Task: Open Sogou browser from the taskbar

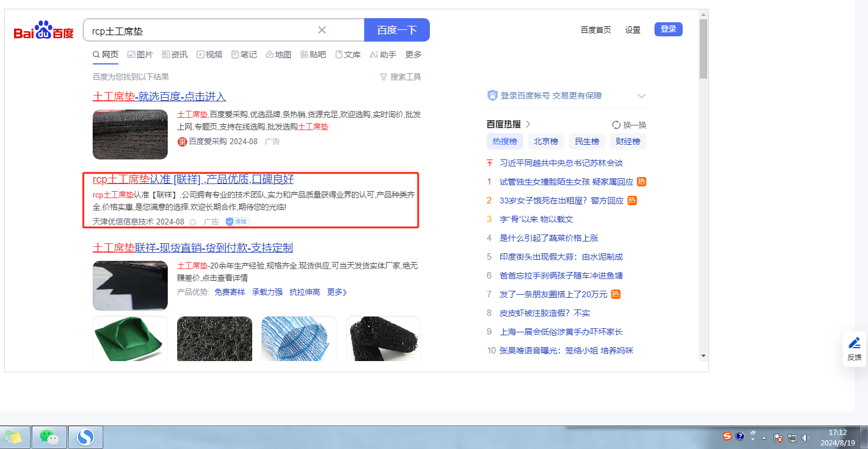Action: tap(86, 437)
